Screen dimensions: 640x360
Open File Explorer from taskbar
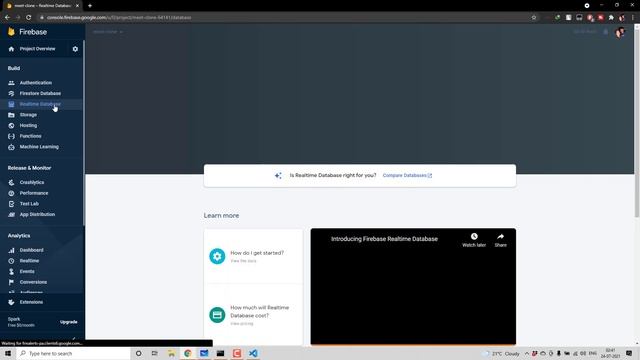pos(171,353)
